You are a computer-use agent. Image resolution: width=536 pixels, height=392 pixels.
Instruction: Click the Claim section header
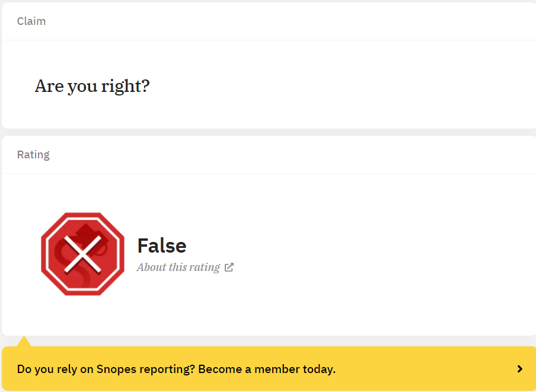31,21
